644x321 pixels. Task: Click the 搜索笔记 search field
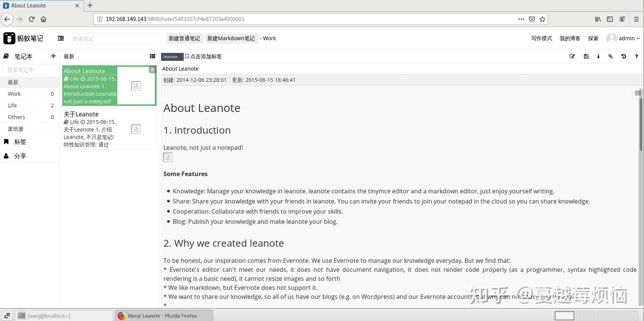114,39
